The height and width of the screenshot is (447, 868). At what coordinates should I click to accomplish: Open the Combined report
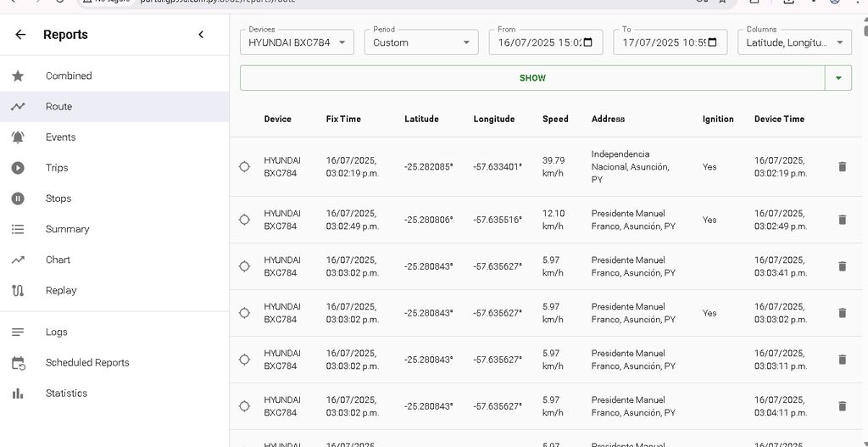(69, 76)
